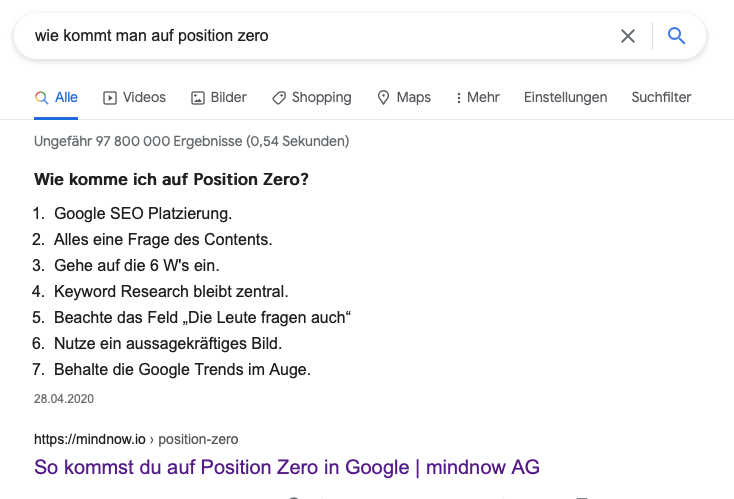Open the Suchfilter options
734x499 pixels.
tap(661, 97)
